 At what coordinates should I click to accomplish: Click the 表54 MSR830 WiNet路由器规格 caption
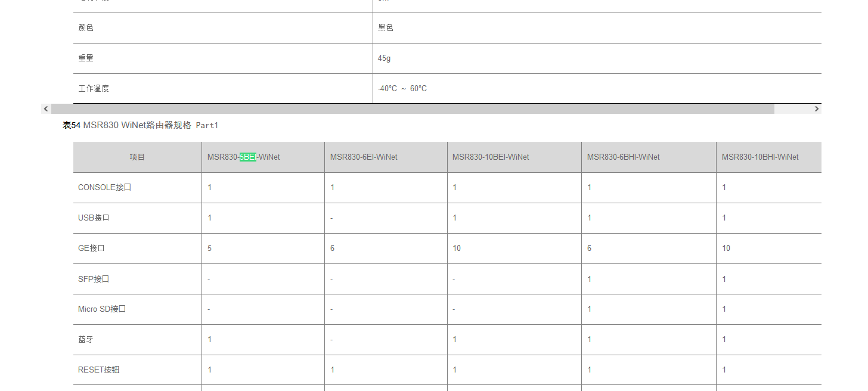pyautogui.click(x=141, y=125)
